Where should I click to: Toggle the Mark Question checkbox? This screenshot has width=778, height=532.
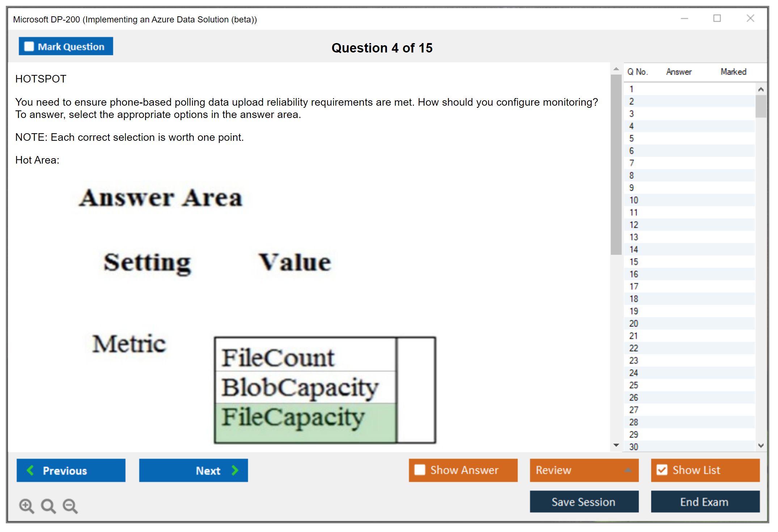(29, 46)
